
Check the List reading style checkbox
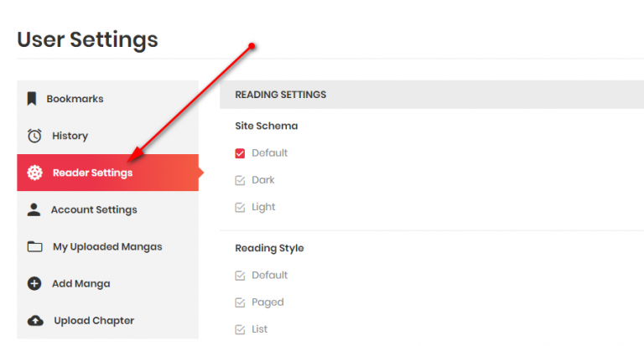tap(240, 329)
